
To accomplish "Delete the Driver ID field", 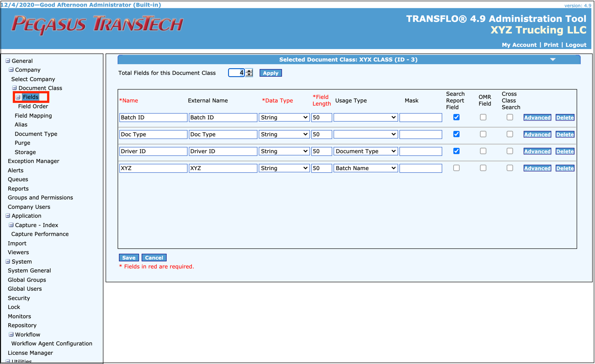I will (565, 151).
